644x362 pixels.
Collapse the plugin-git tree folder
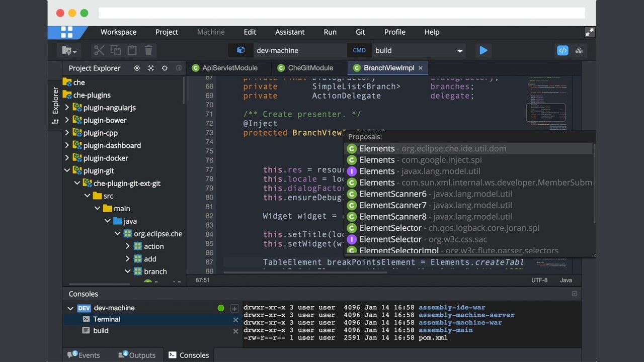pyautogui.click(x=67, y=170)
